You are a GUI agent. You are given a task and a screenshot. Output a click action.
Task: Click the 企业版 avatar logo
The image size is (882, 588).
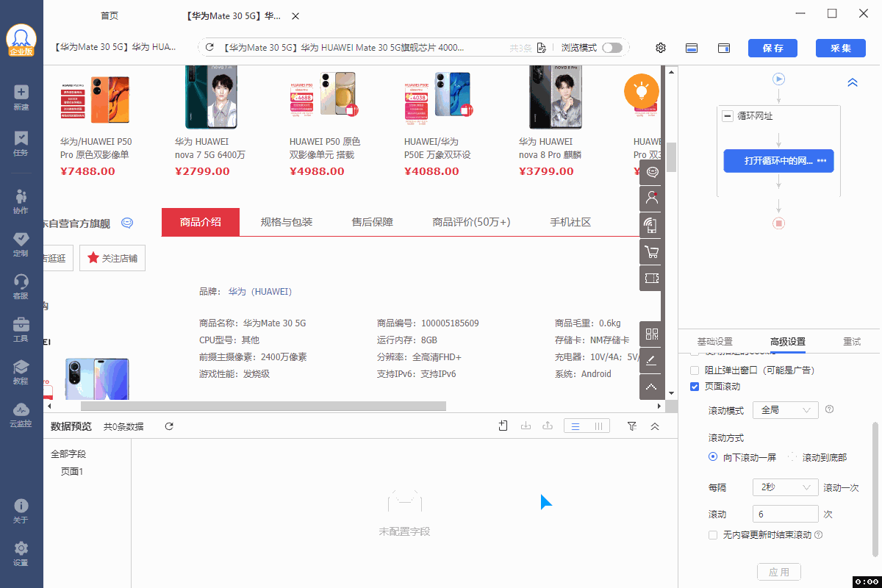click(x=21, y=41)
